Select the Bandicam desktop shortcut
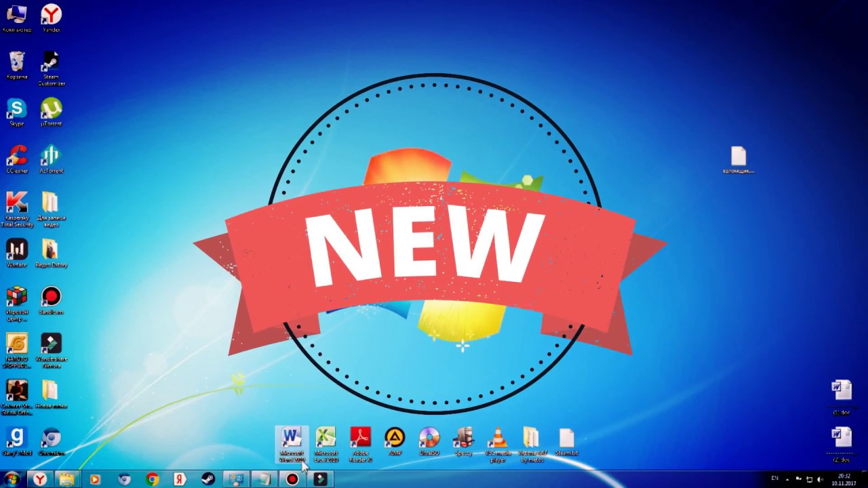Screen dimensions: 868x488 51,300
